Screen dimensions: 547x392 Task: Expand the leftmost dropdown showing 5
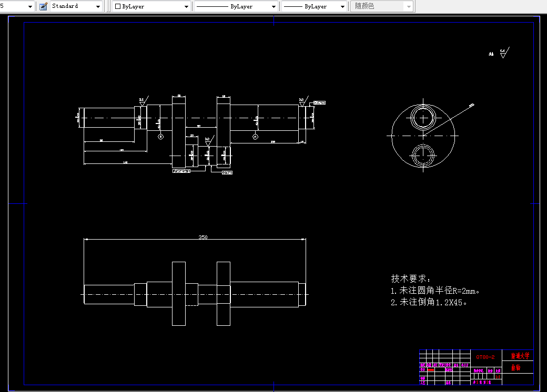coord(17,6)
